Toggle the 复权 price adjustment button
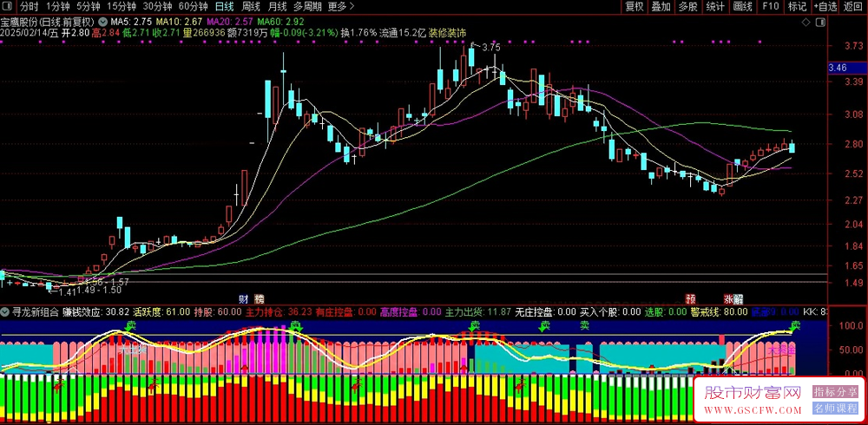Image resolution: width=868 pixels, height=425 pixels. point(635,6)
